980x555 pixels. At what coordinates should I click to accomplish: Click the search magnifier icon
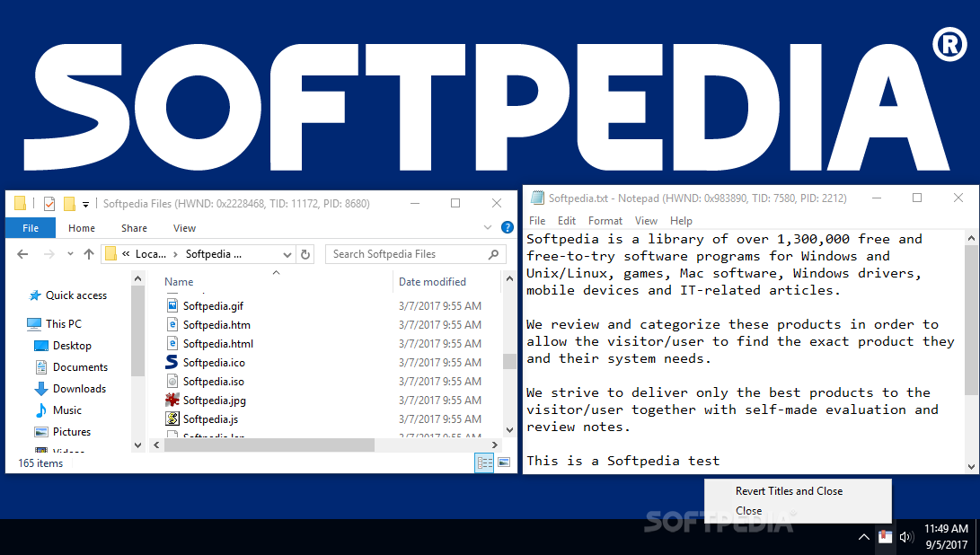click(x=494, y=254)
